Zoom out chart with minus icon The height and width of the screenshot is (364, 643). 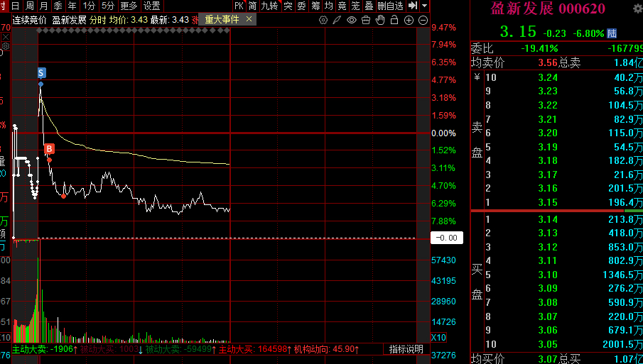[x=423, y=20]
